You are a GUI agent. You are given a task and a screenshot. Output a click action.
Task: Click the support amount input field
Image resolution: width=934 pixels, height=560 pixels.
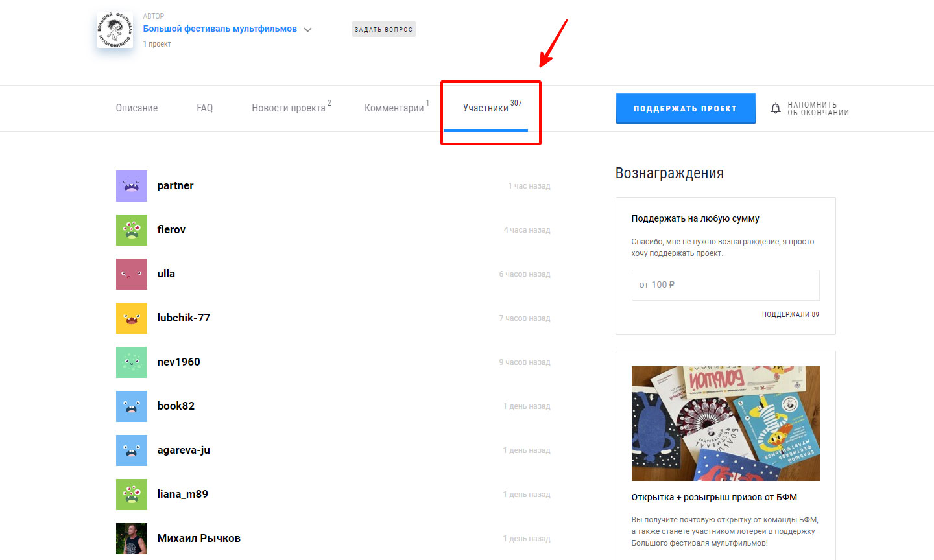point(725,285)
